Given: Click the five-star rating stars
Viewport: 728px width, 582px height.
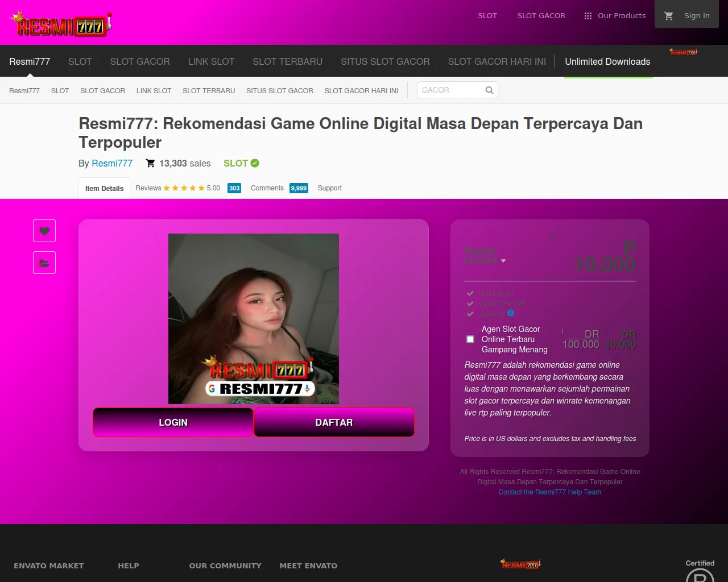Looking at the screenshot, I should click(184, 188).
